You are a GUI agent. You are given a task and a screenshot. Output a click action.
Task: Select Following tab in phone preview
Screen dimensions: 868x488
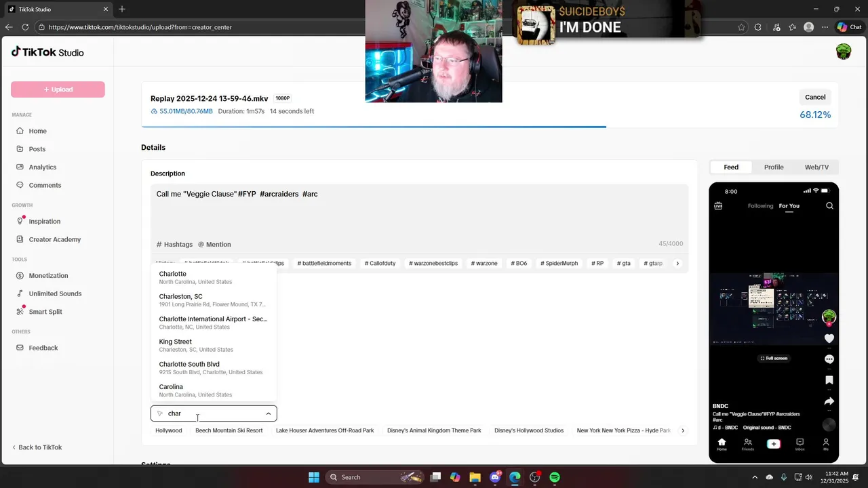click(x=760, y=206)
